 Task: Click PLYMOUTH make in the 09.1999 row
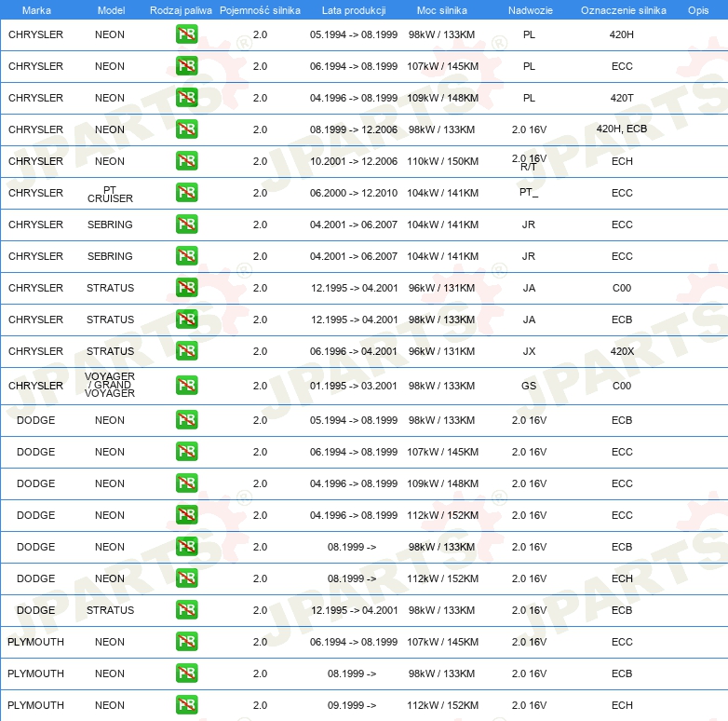35,705
